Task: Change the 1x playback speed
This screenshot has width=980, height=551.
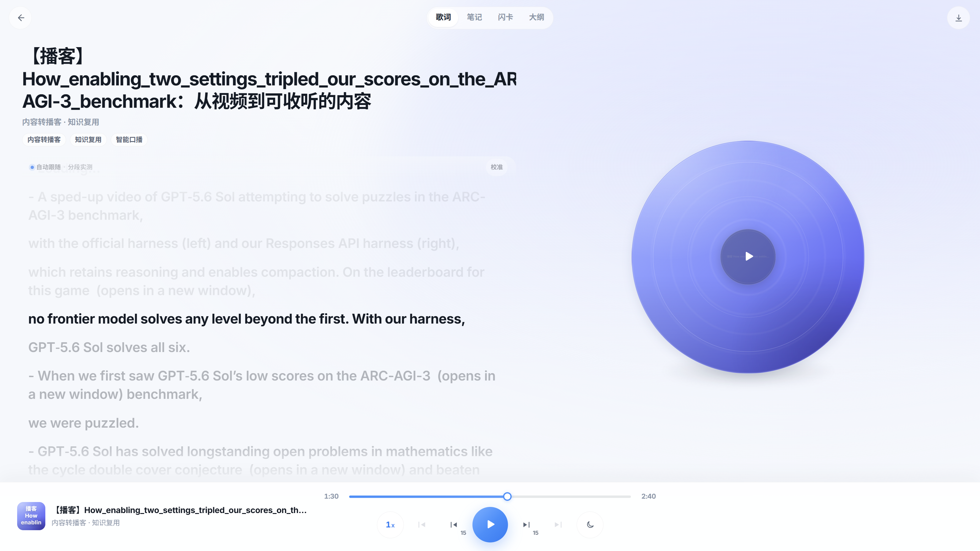Action: point(390,525)
